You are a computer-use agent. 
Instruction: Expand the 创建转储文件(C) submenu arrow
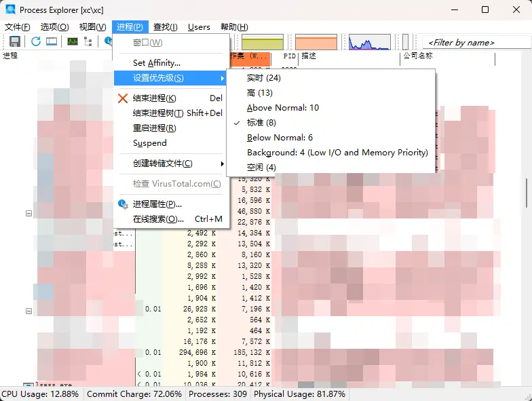click(x=223, y=164)
